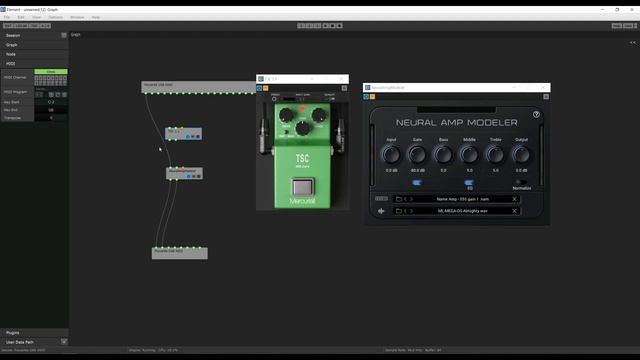
Task: Turn the center Tone knob on TSC pedal
Action: pos(302,128)
